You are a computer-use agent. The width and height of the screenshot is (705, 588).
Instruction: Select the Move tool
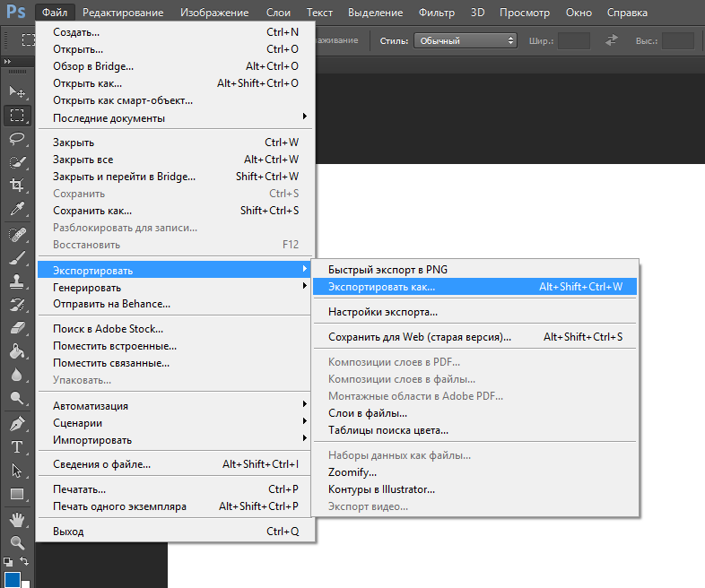pos(17,91)
